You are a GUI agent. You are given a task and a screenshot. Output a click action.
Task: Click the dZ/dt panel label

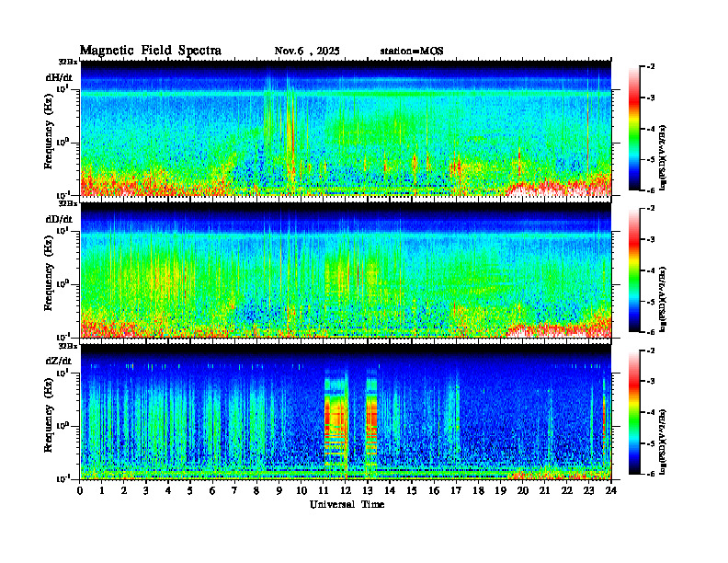pos(59,361)
